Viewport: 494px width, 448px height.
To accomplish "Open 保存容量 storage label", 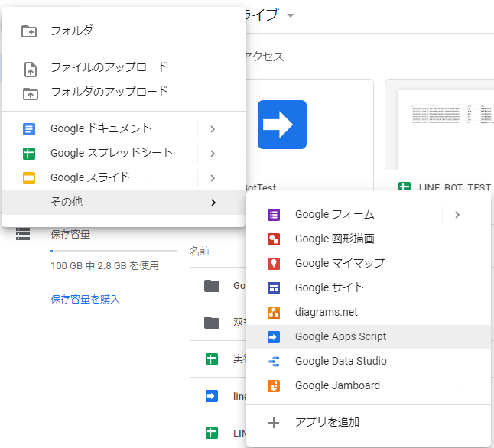I will tap(70, 235).
